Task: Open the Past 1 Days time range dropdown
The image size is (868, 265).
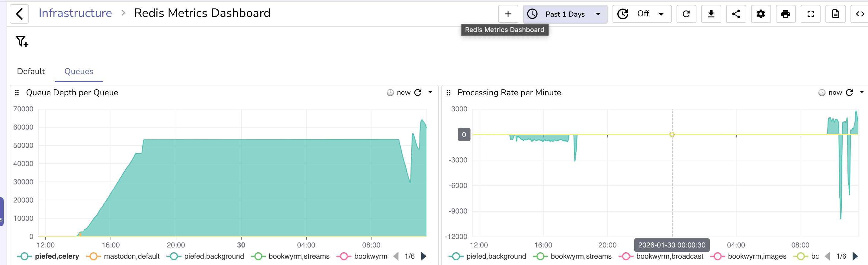Action: coord(565,14)
